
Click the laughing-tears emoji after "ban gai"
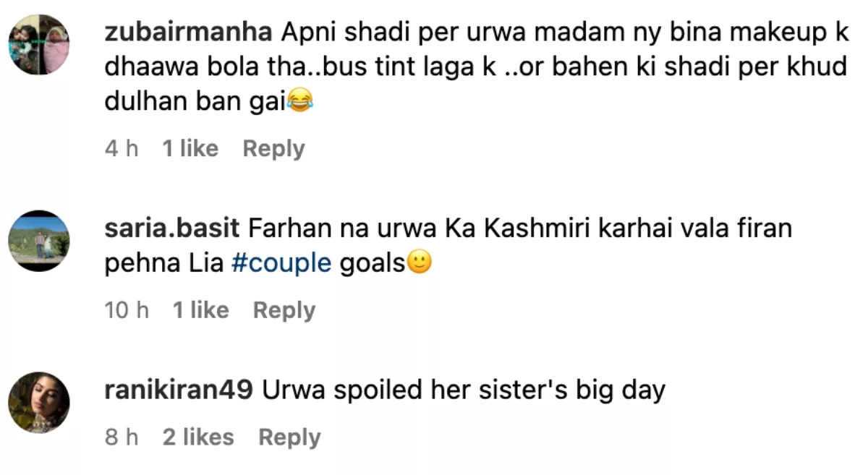pos(300,102)
